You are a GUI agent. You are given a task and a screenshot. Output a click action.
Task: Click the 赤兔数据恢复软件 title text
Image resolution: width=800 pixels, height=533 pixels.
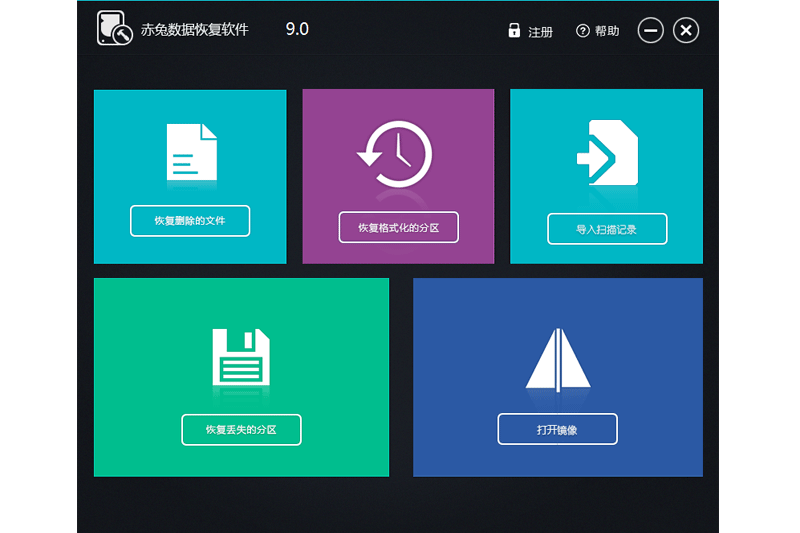(x=195, y=30)
